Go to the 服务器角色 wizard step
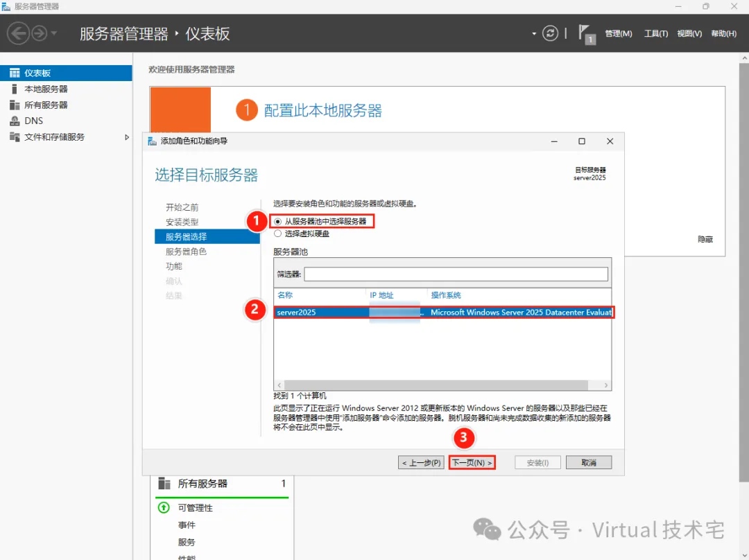The width and height of the screenshot is (749, 560). pyautogui.click(x=186, y=252)
